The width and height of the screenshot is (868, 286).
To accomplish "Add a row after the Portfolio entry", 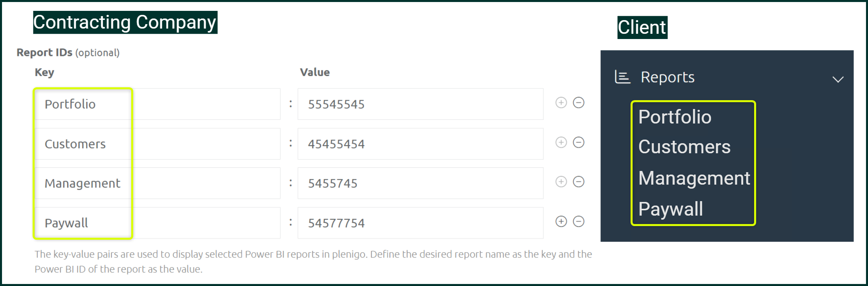I will (561, 103).
